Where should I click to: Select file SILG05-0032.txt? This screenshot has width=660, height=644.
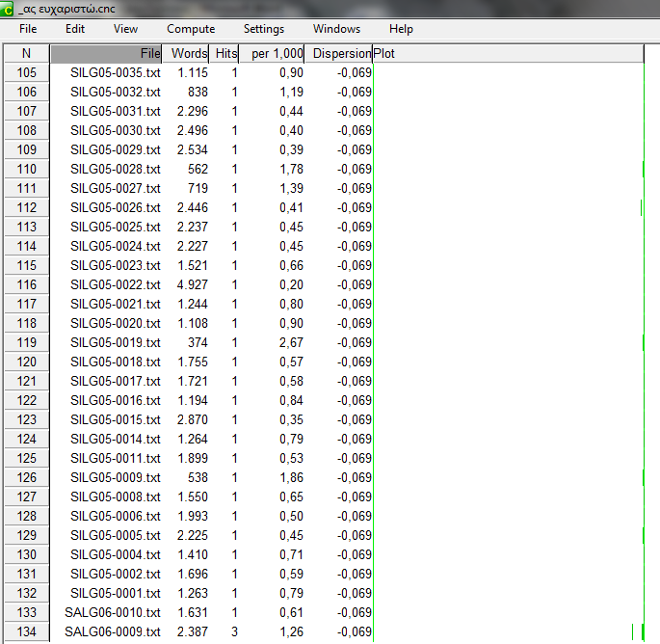pyautogui.click(x=116, y=93)
